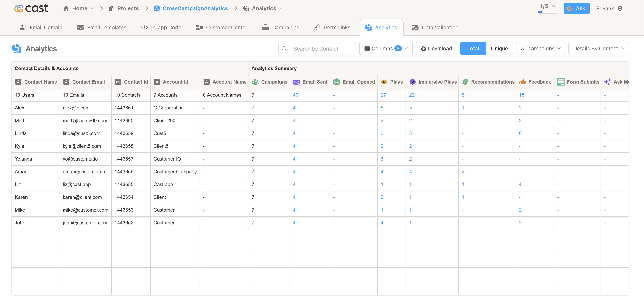
Task: Open the All campaigns dropdown
Action: (541, 48)
